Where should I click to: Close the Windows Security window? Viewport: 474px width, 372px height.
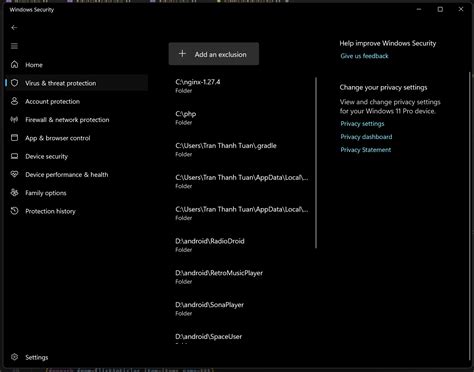[x=461, y=9]
